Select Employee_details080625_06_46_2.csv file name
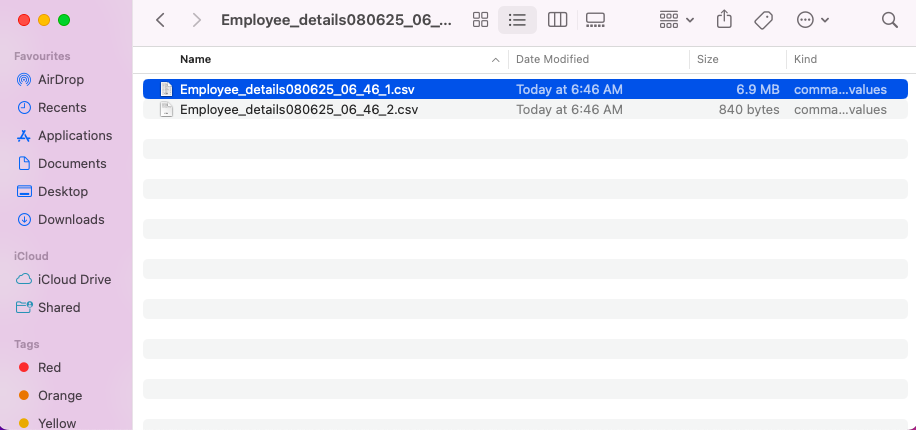This screenshot has height=430, width=916. 299,109
